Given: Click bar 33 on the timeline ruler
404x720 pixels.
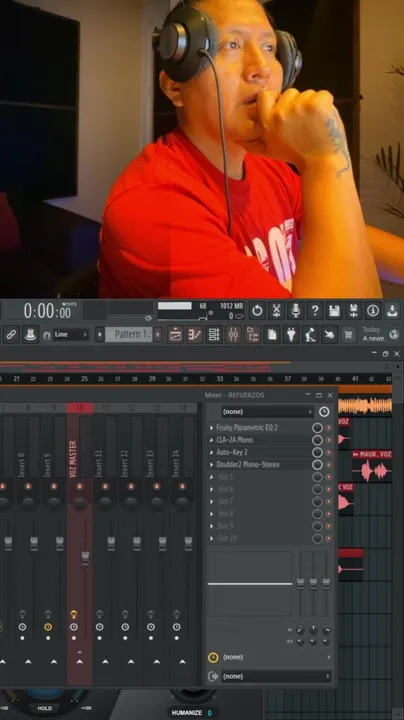Looking at the screenshot, I should click(x=219, y=379).
